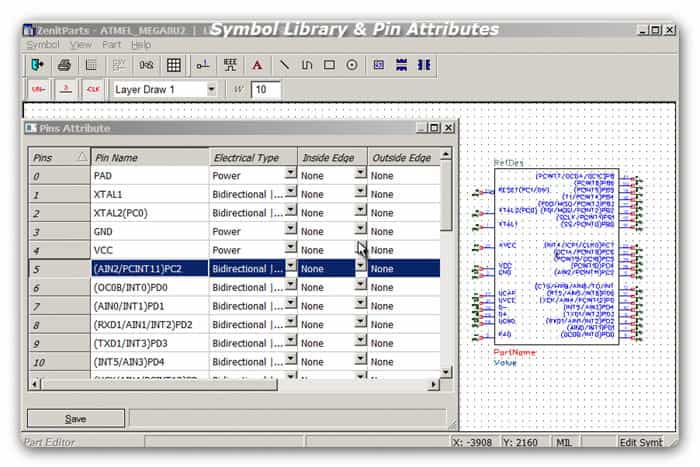Select the polyline draw tool

click(307, 65)
